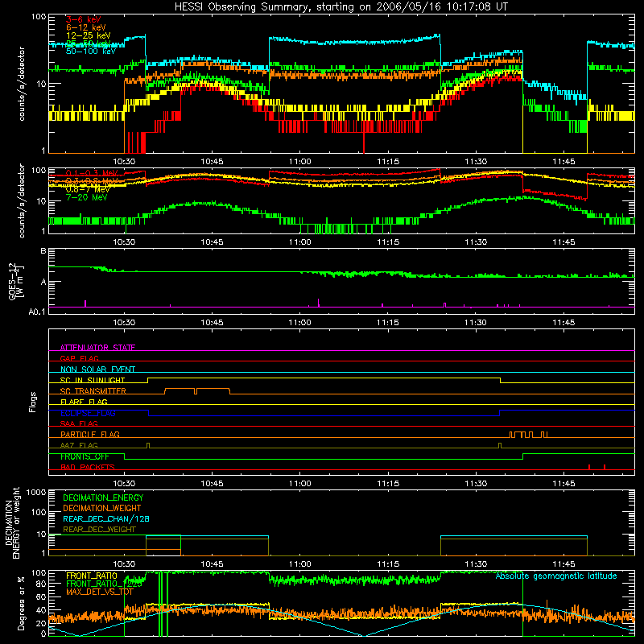The height and width of the screenshot is (644, 644).
Task: Click the DECIMATION_WEIGHT legend label
Action: [102, 508]
